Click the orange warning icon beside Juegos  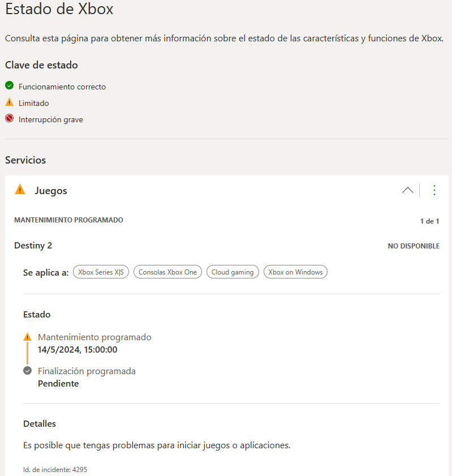pos(20,189)
